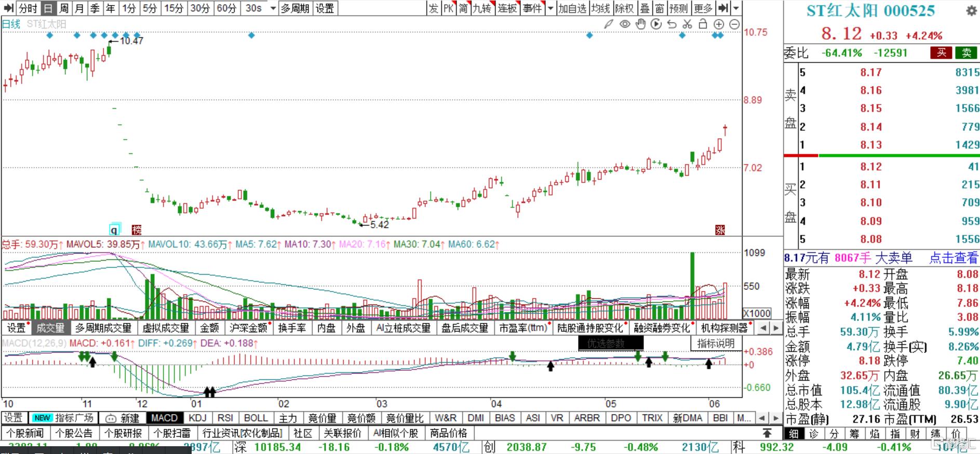Select the 日 daily period

(48, 8)
